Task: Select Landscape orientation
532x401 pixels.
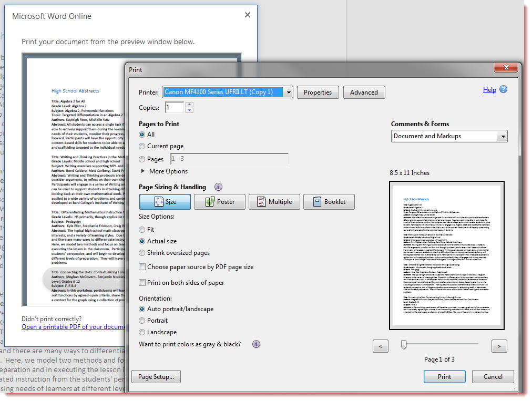Action: 142,332
